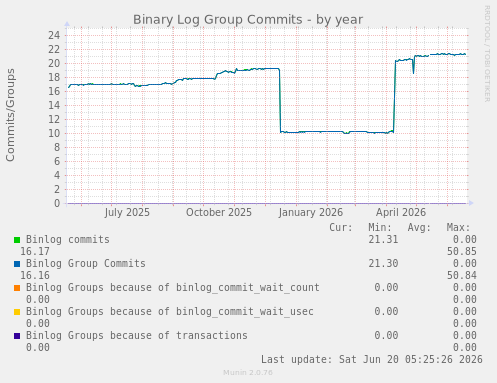Click the y-axis tick label 18
Viewport: 497px width, 383px height.
(54, 77)
